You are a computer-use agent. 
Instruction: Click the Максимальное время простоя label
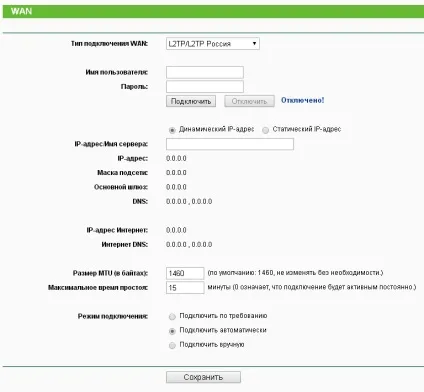[x=98, y=288]
